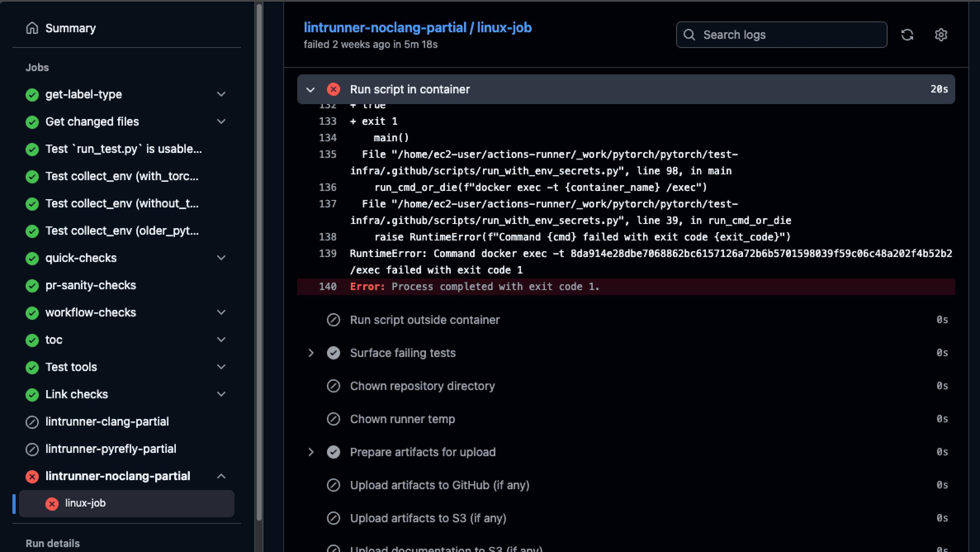
Task: Expand the Surface failing tests step
Action: coord(311,353)
